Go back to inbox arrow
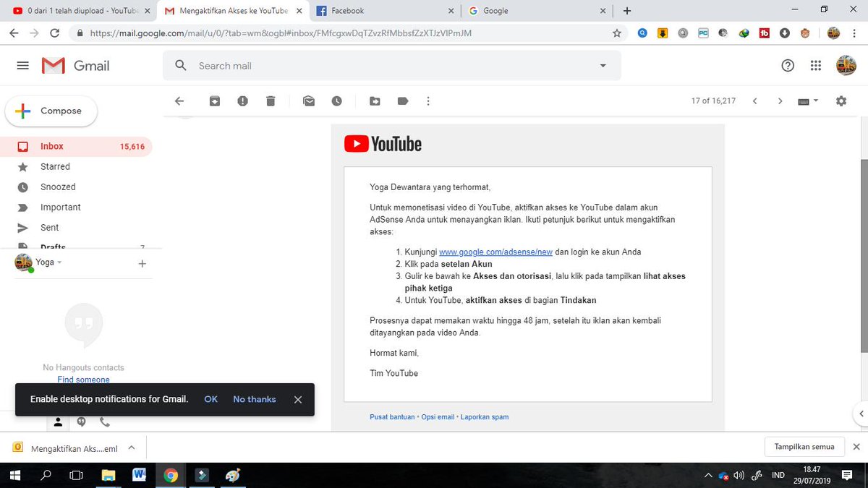This screenshot has height=488, width=868. 180,101
